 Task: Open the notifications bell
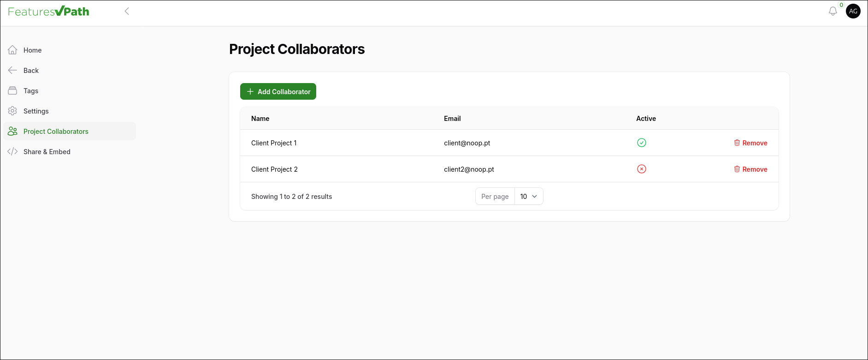click(833, 11)
